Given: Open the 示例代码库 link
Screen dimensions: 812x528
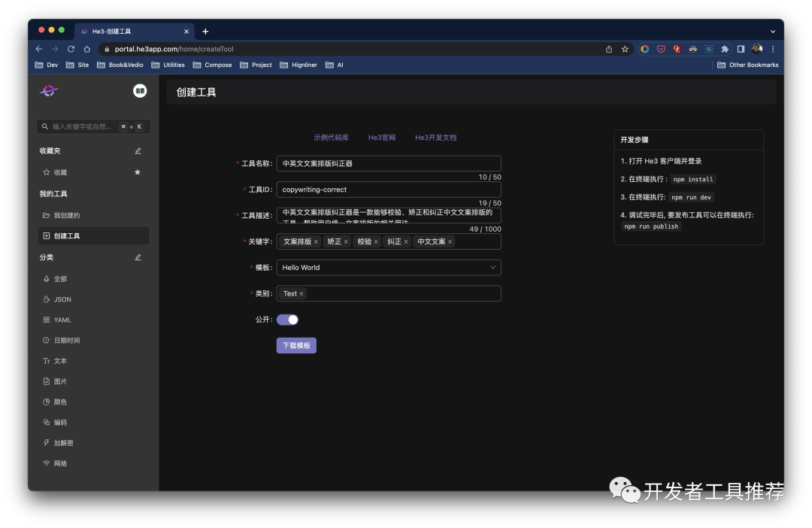Looking at the screenshot, I should [x=331, y=138].
